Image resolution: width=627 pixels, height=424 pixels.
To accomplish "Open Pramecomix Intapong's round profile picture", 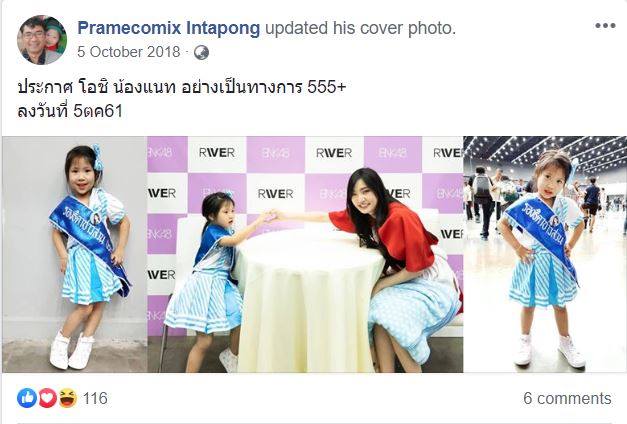I will pyautogui.click(x=42, y=40).
